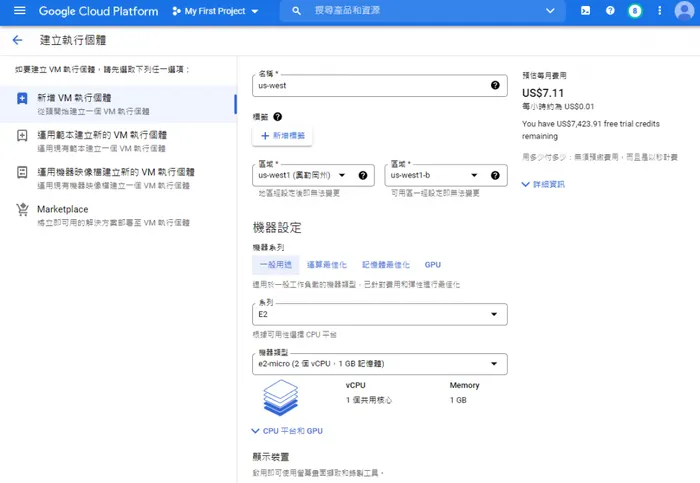Click the 建立執行個體 page title

73,40
